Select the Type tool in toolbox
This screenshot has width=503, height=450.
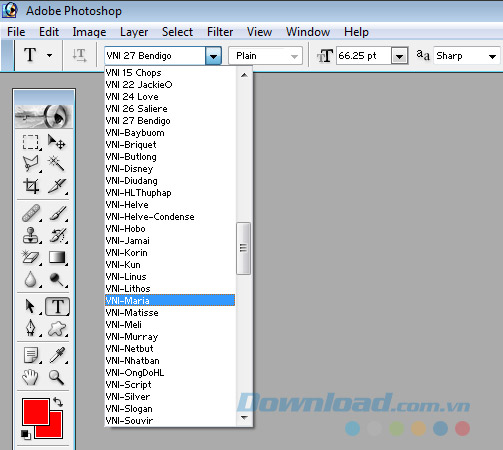(x=58, y=306)
